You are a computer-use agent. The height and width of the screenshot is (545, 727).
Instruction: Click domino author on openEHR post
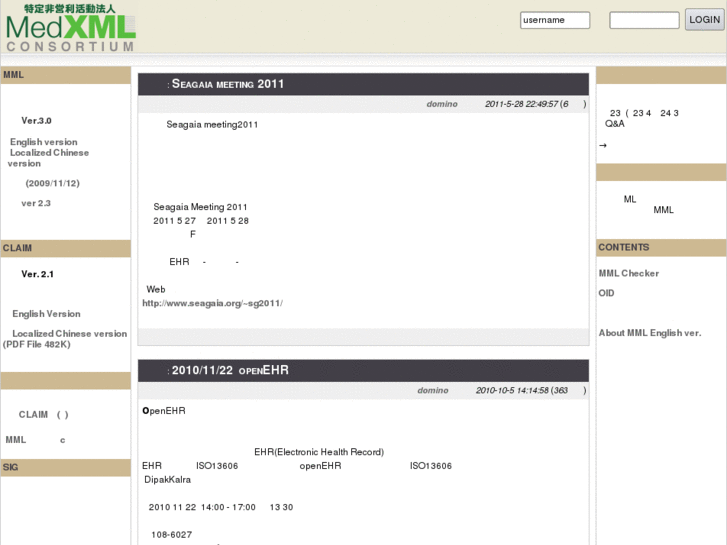[433, 391]
